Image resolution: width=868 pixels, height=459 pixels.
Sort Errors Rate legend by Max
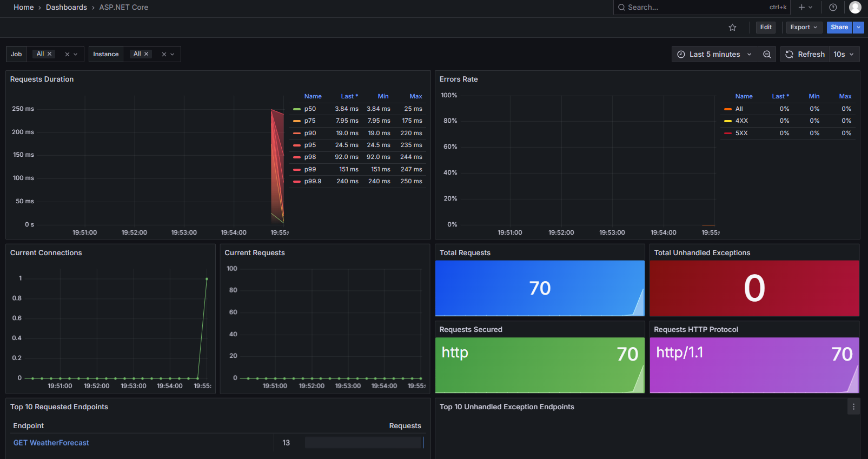[x=845, y=96]
